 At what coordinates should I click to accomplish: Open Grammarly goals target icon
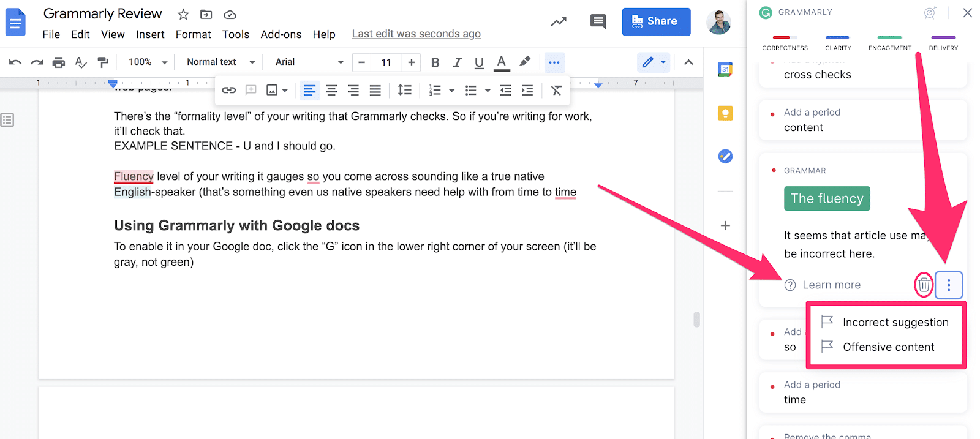930,13
